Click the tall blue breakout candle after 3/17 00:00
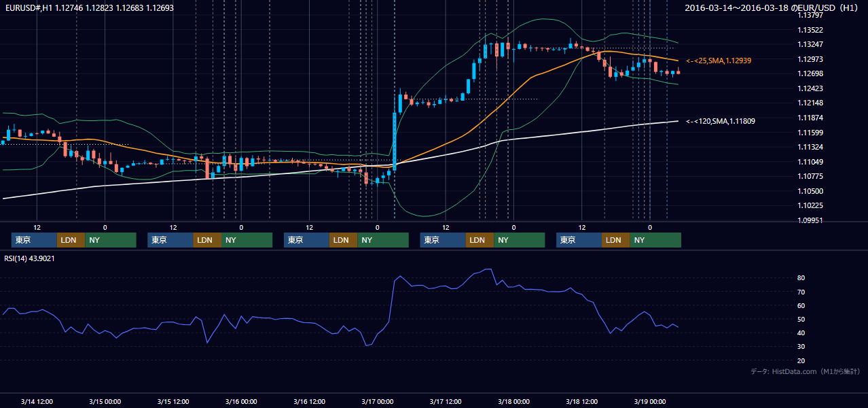The image size is (868, 408). pyautogui.click(x=395, y=141)
